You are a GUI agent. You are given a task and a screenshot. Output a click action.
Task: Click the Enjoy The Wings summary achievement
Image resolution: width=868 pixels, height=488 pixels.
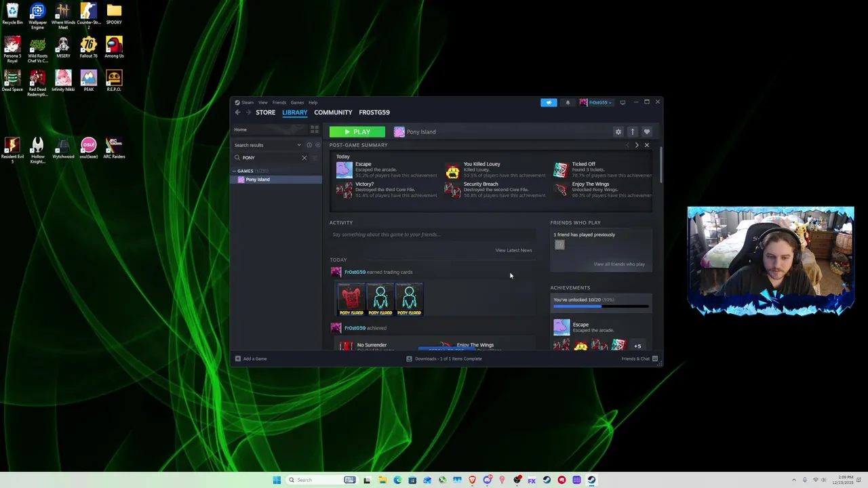pyautogui.click(x=603, y=190)
